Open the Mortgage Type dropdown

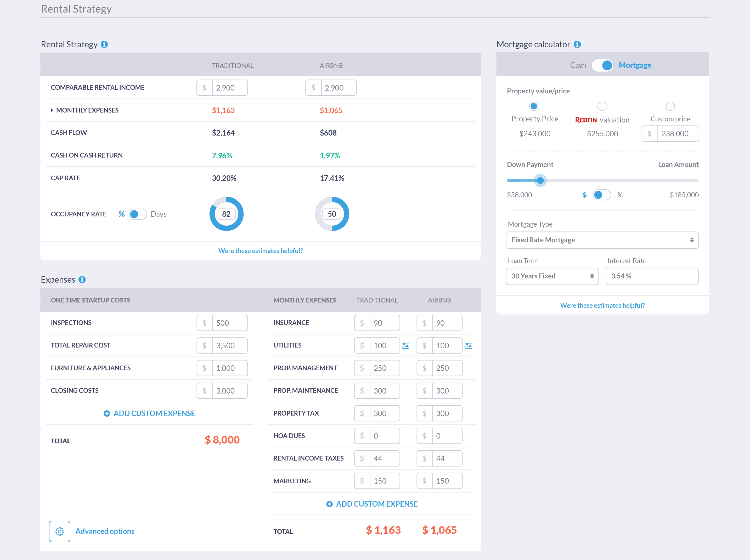click(x=602, y=240)
